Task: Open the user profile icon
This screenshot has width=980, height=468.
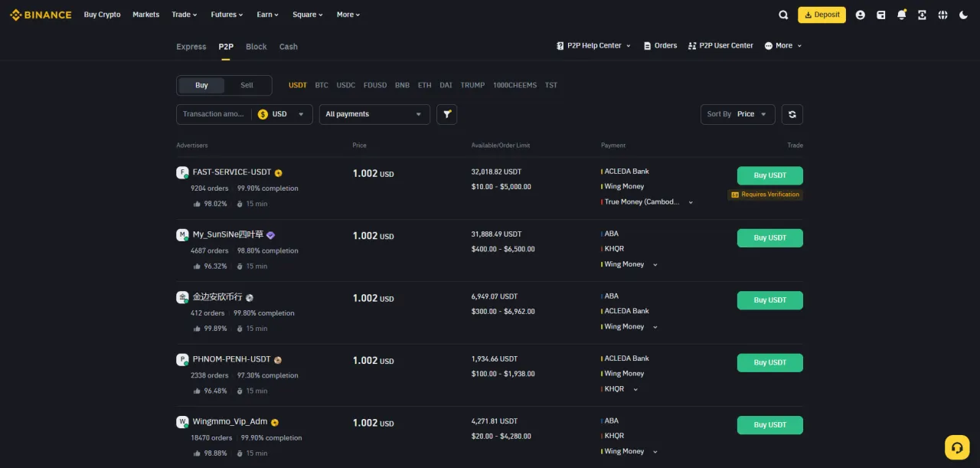Action: click(860, 14)
